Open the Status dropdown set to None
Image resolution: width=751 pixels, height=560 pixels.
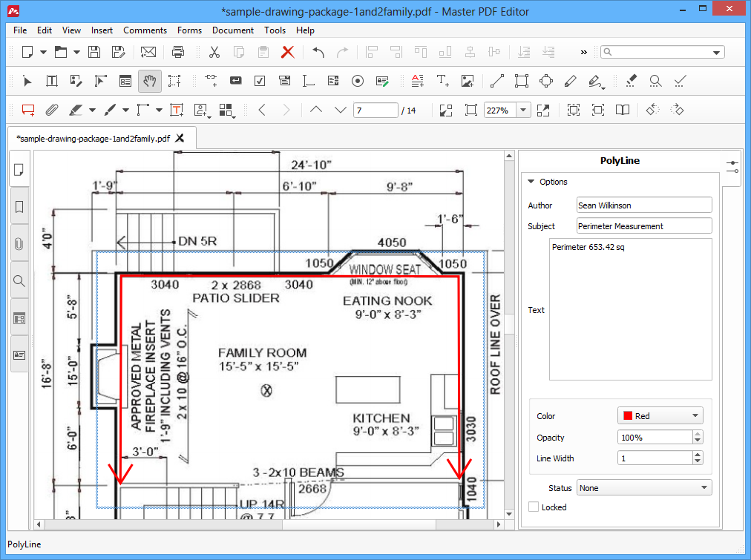[x=644, y=488]
